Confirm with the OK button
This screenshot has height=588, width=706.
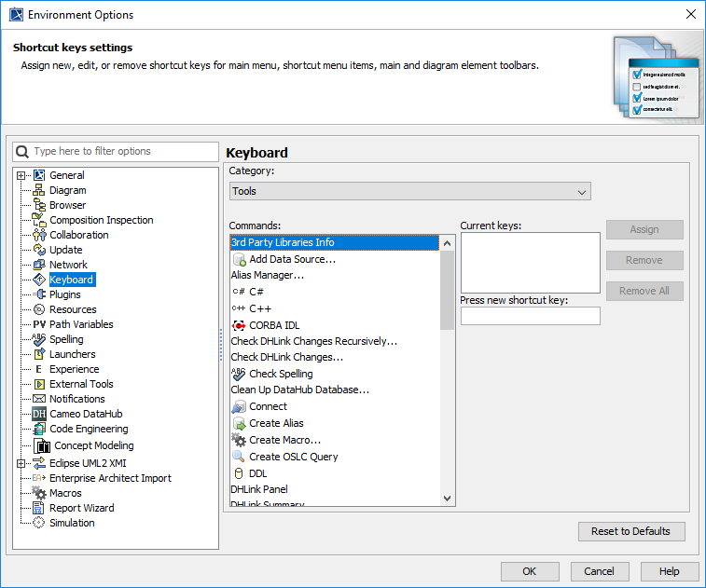(530, 571)
